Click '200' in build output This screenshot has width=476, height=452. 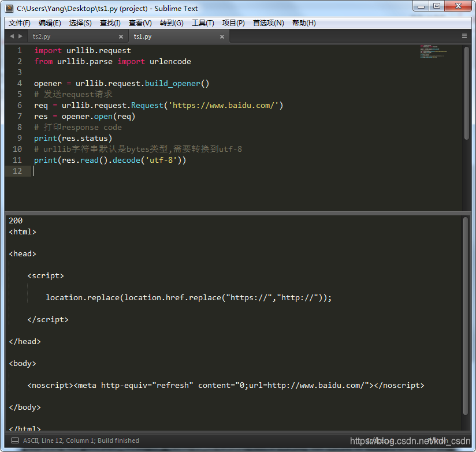tap(16, 221)
